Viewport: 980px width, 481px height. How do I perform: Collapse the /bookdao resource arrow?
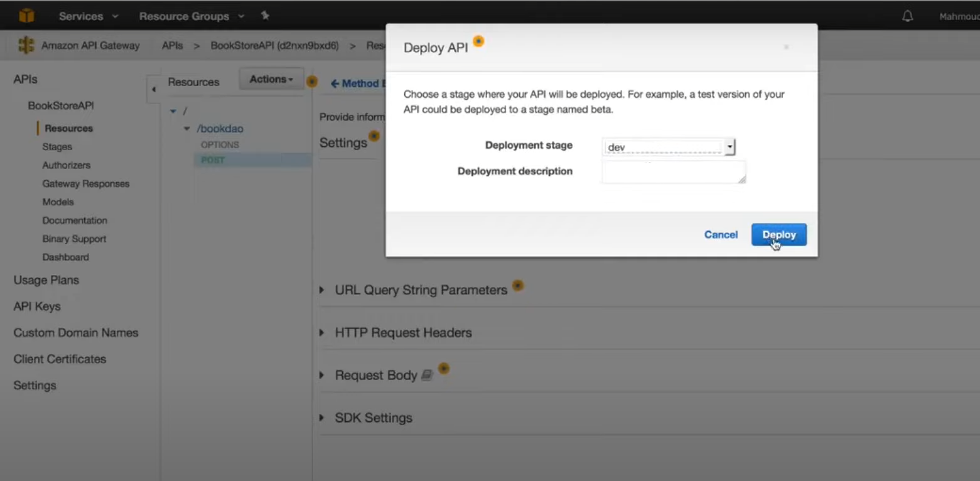click(x=186, y=129)
